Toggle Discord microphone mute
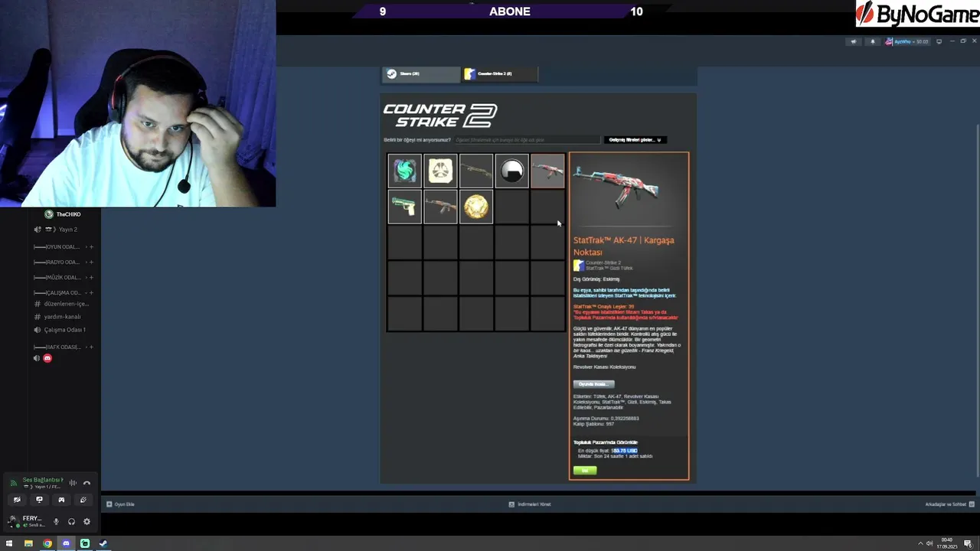 point(56,522)
